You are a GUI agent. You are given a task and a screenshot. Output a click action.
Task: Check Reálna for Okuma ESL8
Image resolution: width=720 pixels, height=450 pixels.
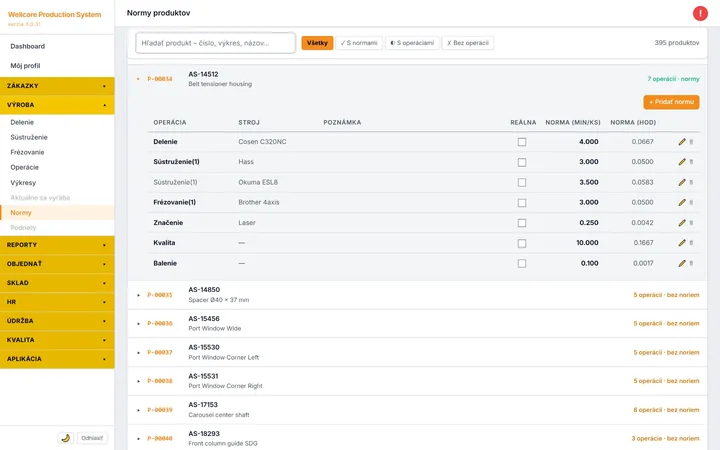[522, 182]
